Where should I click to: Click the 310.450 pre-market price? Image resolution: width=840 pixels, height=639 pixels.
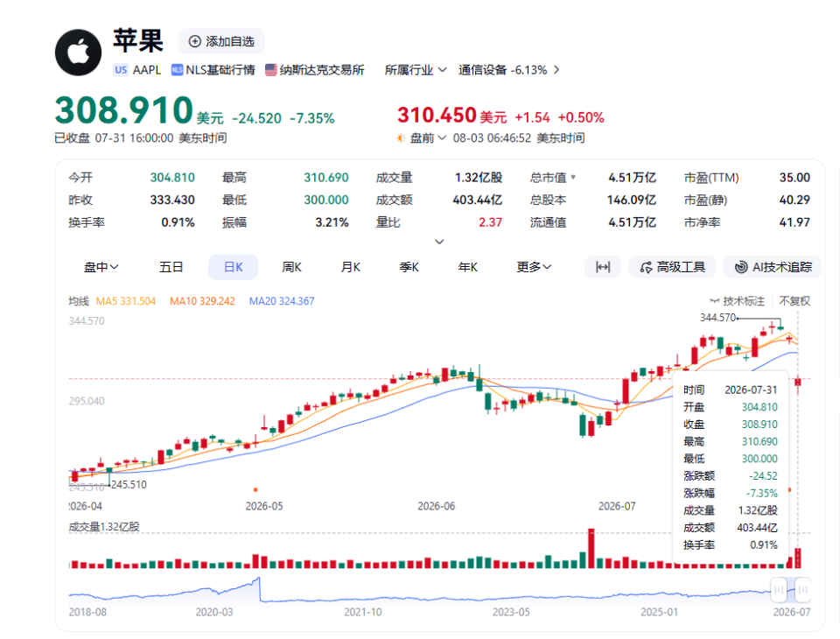437,116
